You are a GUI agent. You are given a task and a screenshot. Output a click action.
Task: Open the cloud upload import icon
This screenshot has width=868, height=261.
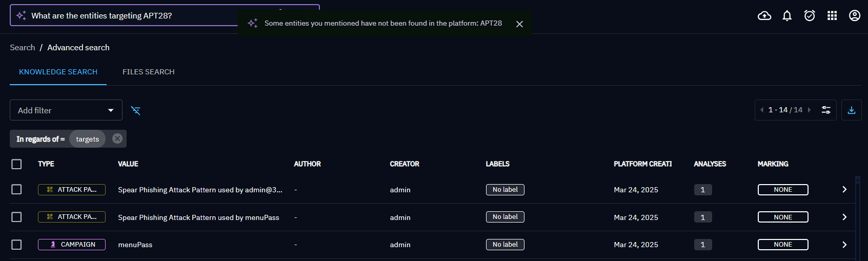[x=764, y=16]
